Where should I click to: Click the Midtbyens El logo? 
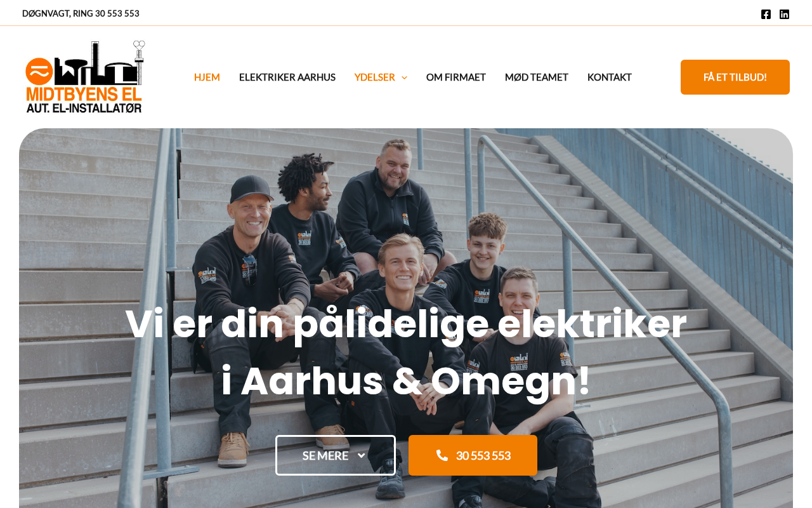tap(85, 77)
